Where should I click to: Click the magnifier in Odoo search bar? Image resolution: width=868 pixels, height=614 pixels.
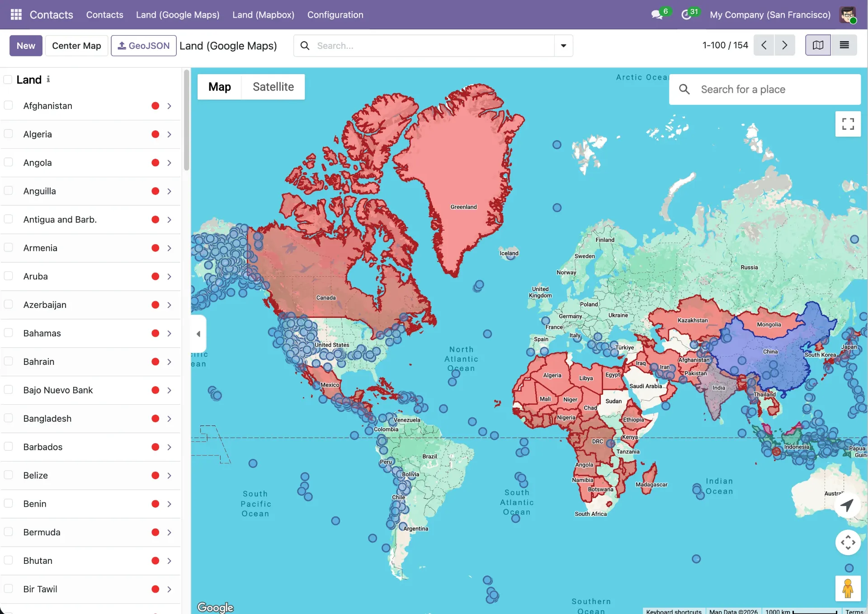click(x=305, y=46)
